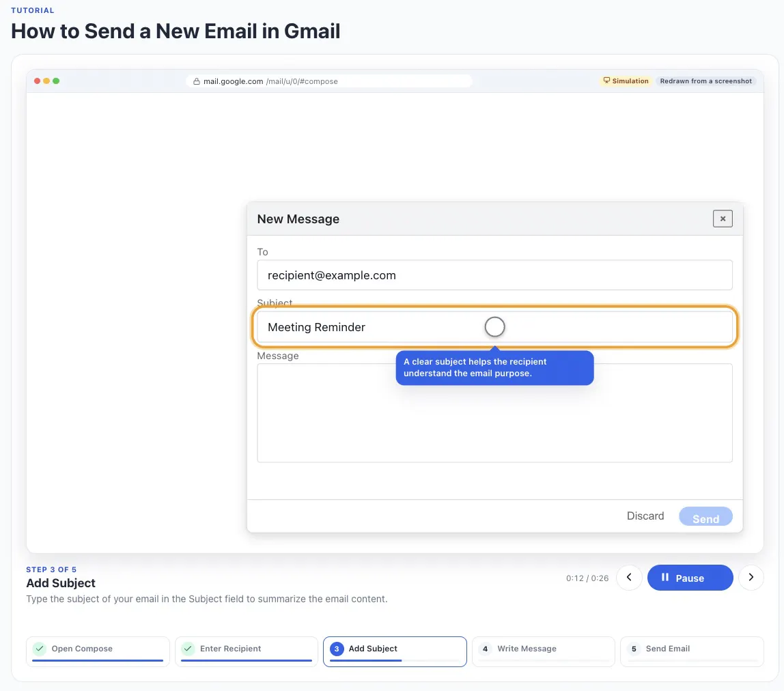Click the STEP 3 OF 5 label
Screen dimensions: 784x691
51,569
